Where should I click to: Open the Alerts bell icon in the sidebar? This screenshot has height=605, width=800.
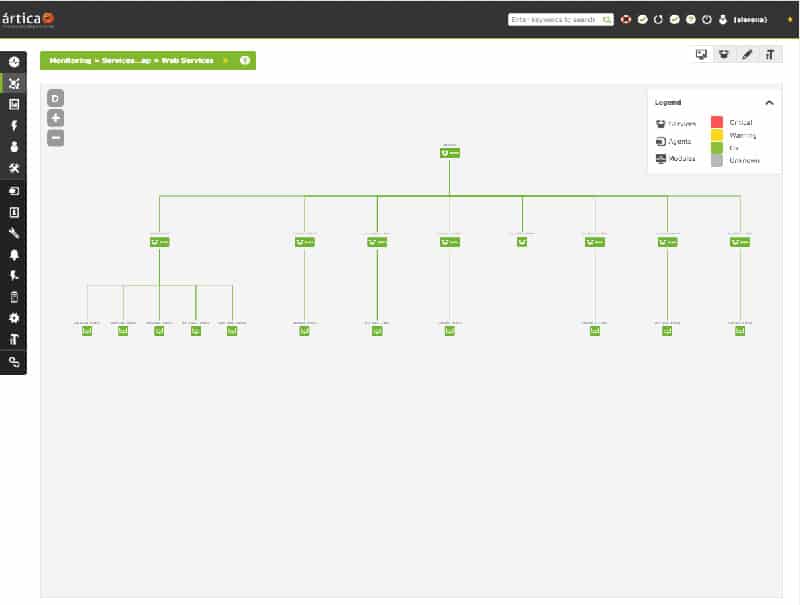14,255
